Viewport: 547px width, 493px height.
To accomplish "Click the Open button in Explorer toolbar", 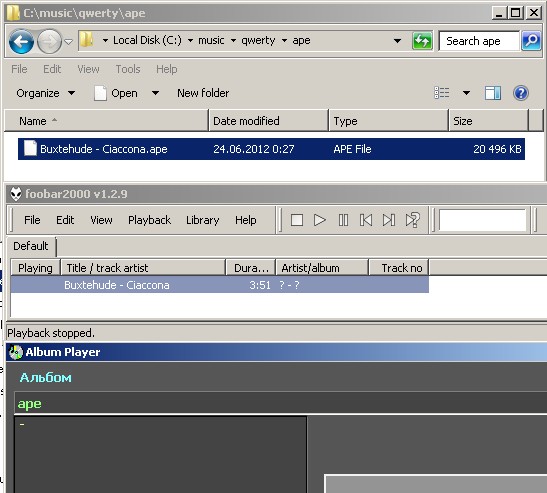I will pos(116,93).
